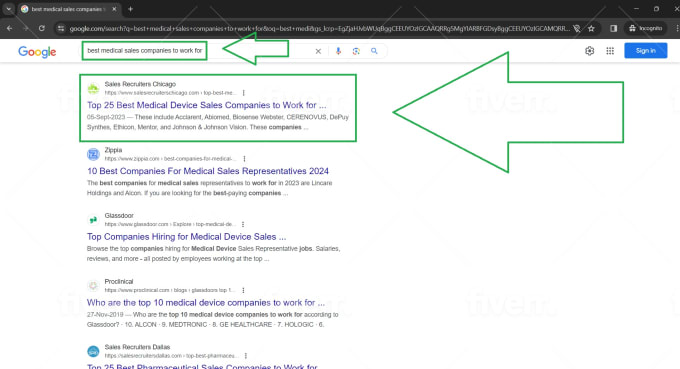Viewport: 680px width, 369px height.
Task: Go to Google homepage via logo
Action: pyautogui.click(x=37, y=52)
